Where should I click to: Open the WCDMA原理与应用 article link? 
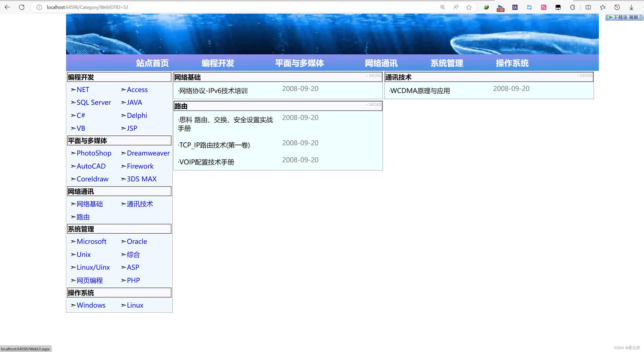click(x=420, y=90)
